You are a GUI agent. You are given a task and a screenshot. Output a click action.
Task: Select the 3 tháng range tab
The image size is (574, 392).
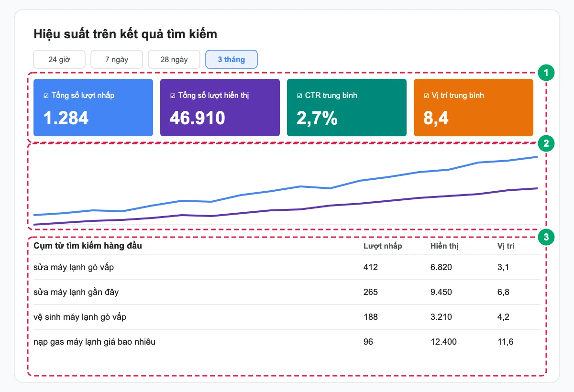(x=232, y=59)
